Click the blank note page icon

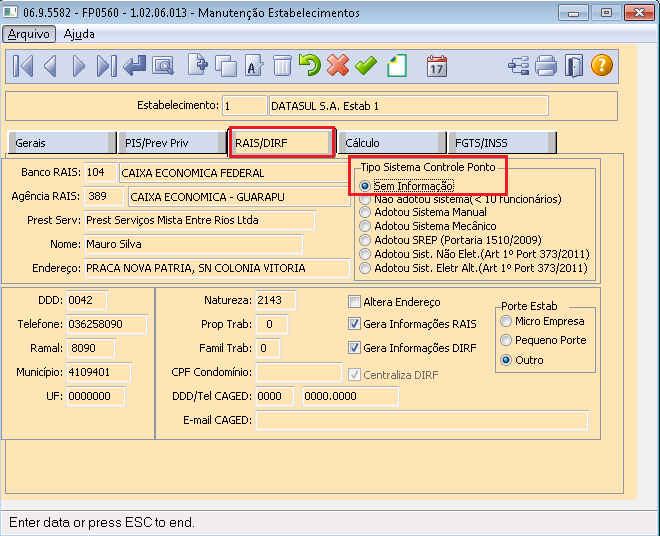pos(397,66)
